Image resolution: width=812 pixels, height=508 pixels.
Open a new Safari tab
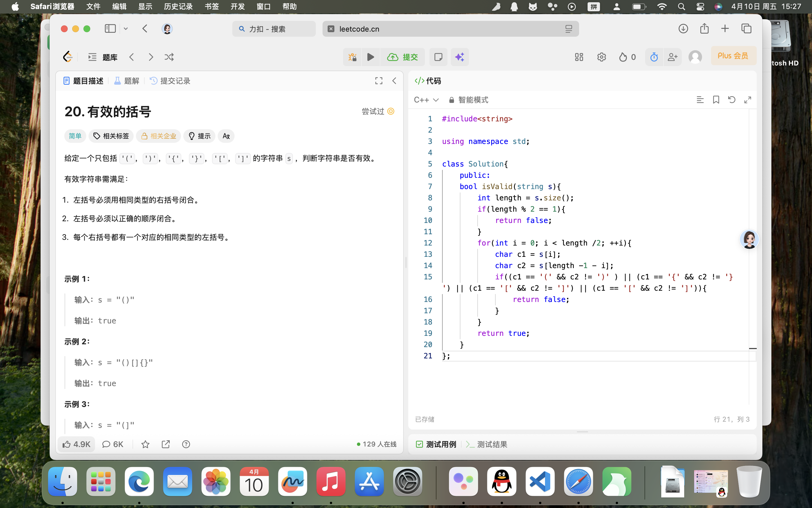tap(725, 29)
